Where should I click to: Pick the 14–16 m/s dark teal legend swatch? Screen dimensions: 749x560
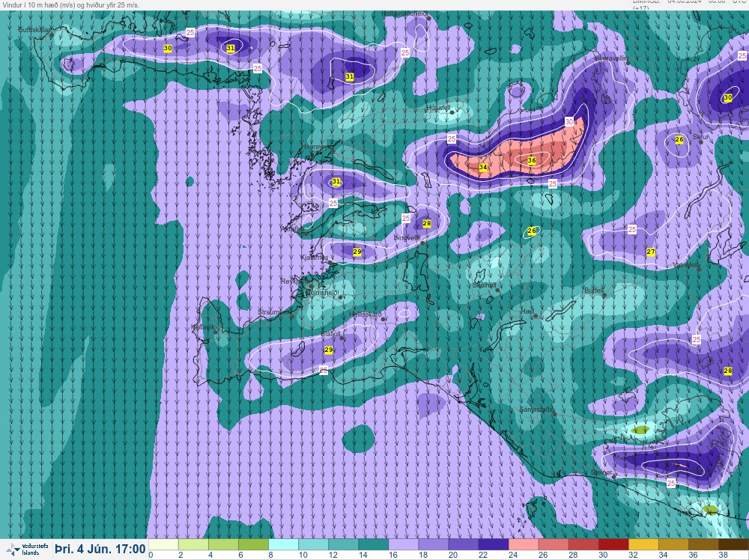374,545
